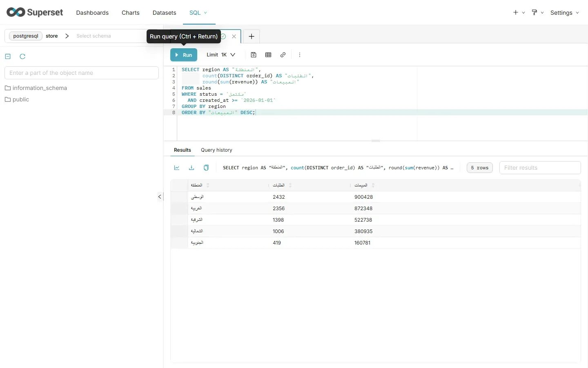The image size is (588, 368).
Task: Click the object name search field
Action: (82, 73)
